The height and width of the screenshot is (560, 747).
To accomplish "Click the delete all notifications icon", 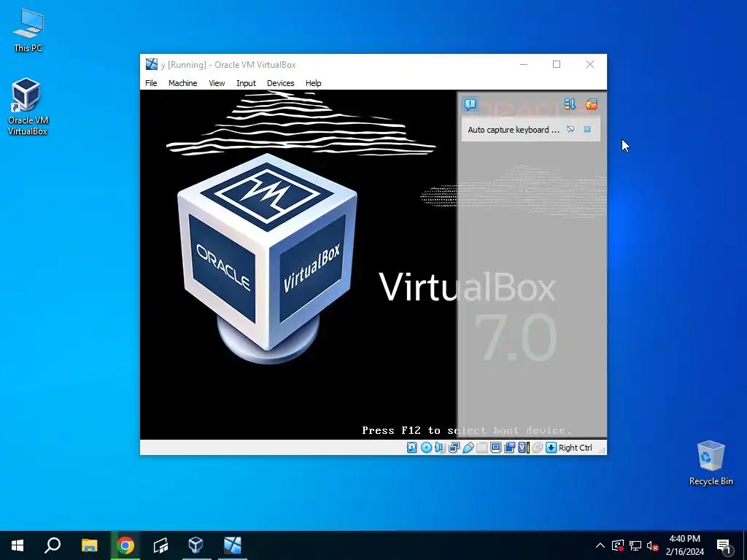I will pyautogui.click(x=591, y=104).
